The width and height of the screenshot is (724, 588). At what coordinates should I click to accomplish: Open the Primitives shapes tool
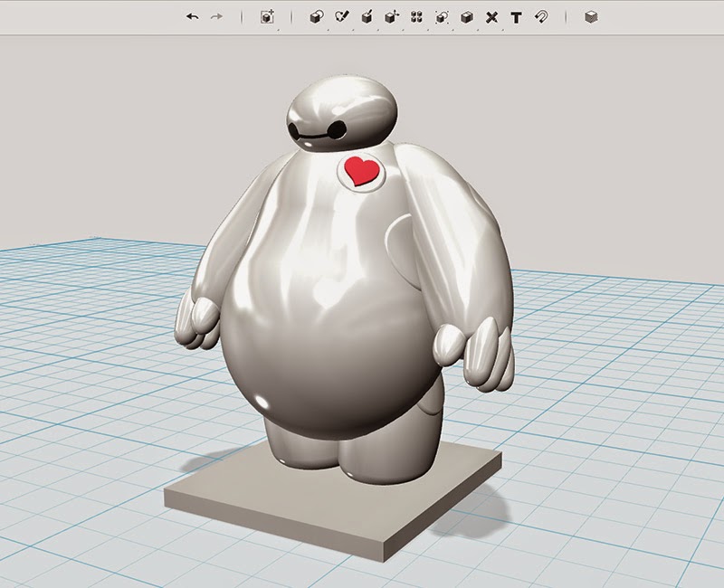[316, 17]
